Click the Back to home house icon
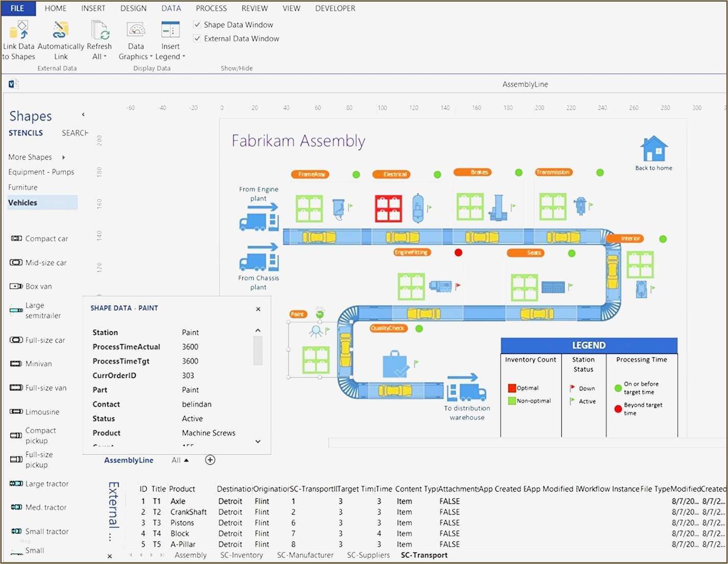This screenshot has width=728, height=564. (x=654, y=148)
